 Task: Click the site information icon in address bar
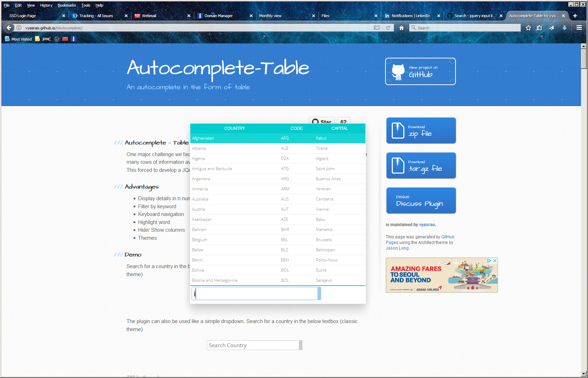19,28
